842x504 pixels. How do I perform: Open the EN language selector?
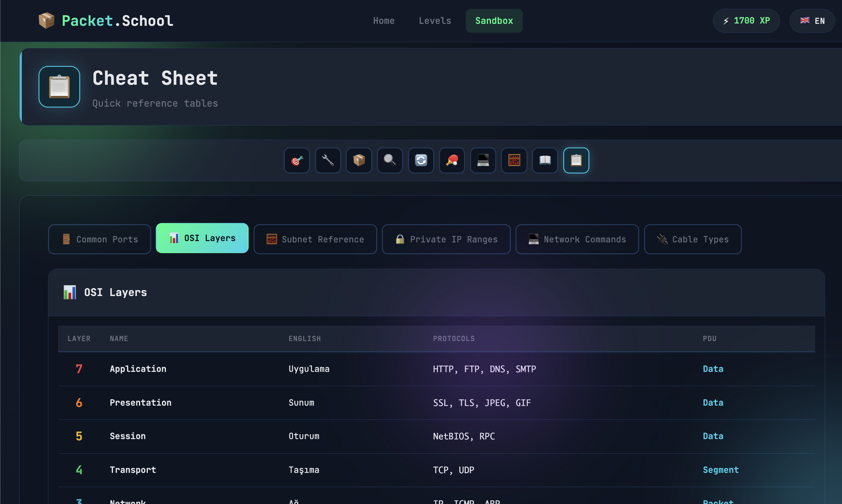pyautogui.click(x=812, y=21)
